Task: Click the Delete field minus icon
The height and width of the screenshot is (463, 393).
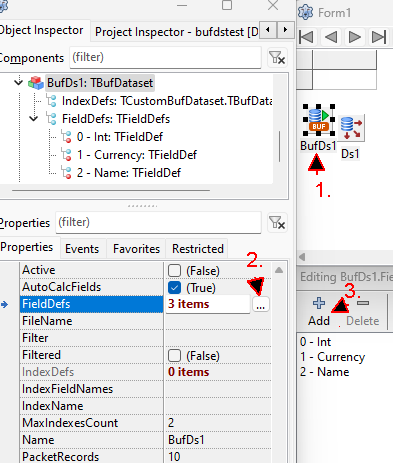Action: coord(363,303)
